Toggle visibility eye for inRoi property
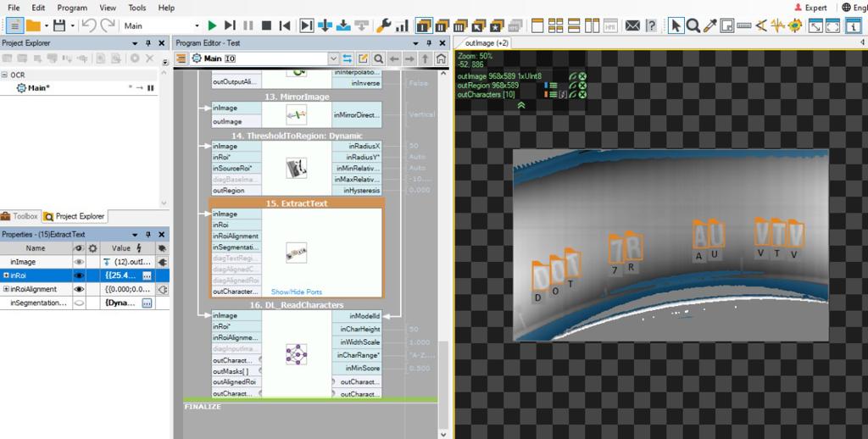 (80, 275)
